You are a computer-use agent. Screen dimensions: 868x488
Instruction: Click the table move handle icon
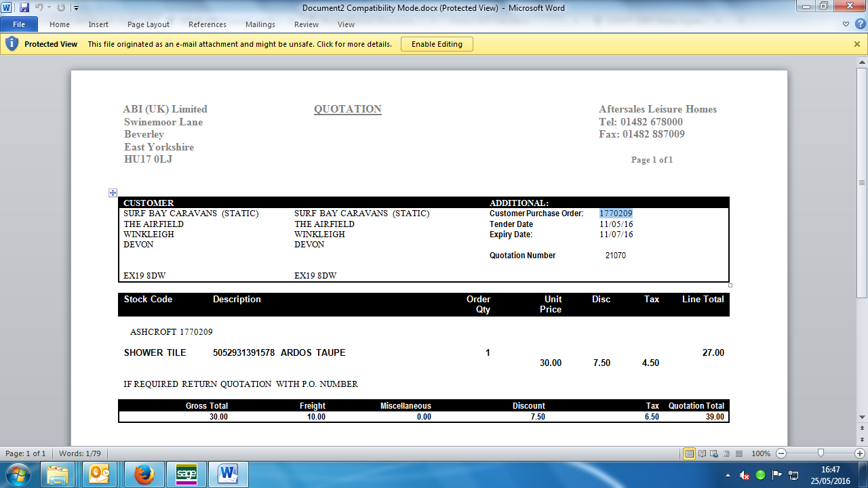(x=113, y=193)
